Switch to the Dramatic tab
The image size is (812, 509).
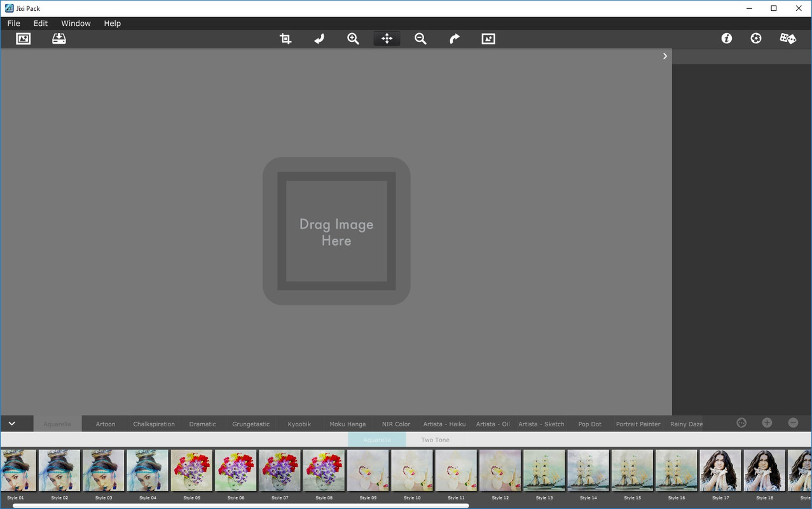(203, 424)
